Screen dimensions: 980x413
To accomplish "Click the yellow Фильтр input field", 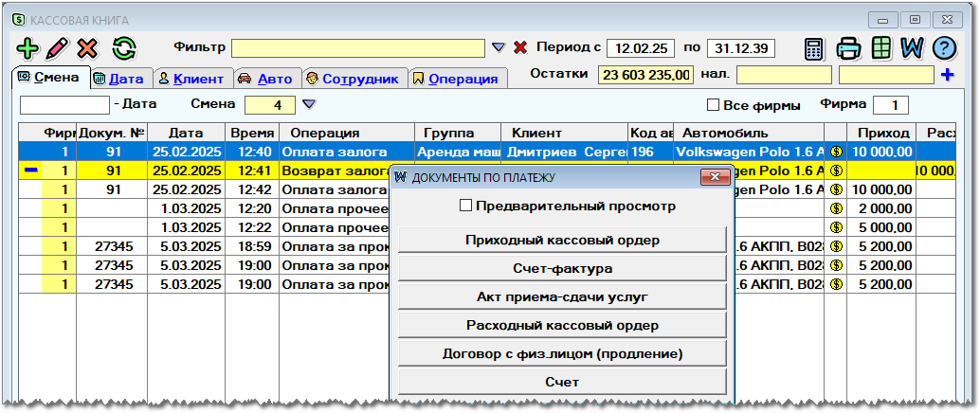I will [x=358, y=48].
